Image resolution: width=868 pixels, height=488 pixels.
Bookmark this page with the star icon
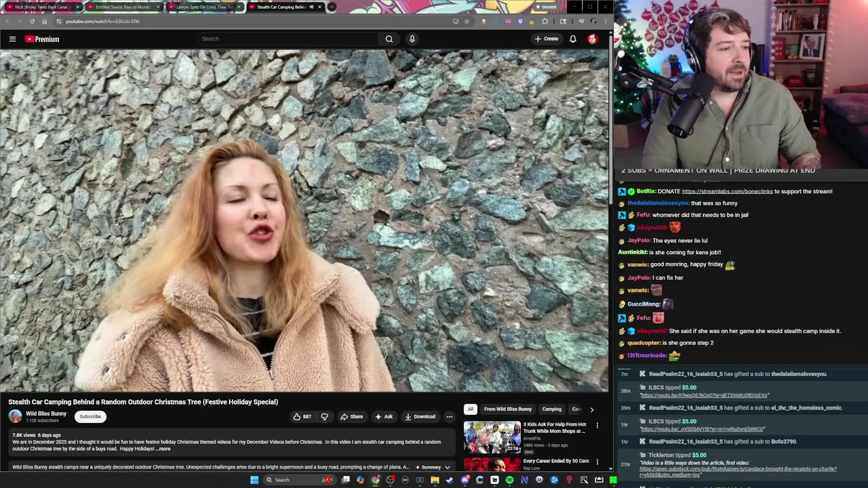(x=467, y=21)
